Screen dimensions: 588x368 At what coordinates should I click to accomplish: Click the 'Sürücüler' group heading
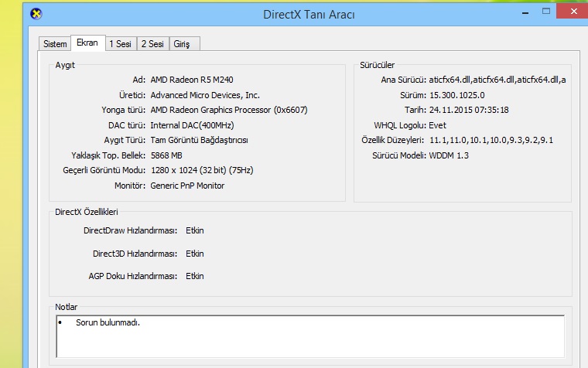coord(377,65)
